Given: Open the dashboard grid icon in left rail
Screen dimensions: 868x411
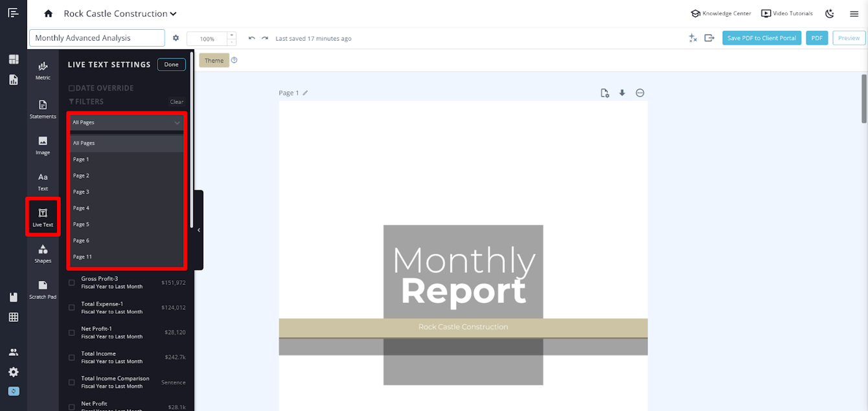Looking at the screenshot, I should pyautogui.click(x=14, y=60).
